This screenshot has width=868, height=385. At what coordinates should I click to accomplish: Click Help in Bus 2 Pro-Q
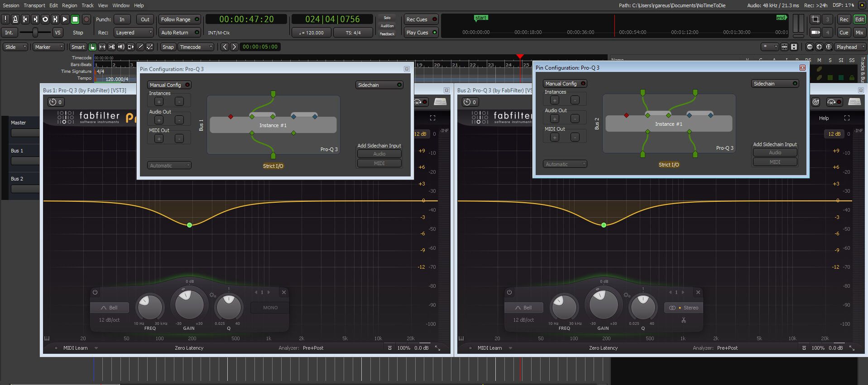[824, 118]
